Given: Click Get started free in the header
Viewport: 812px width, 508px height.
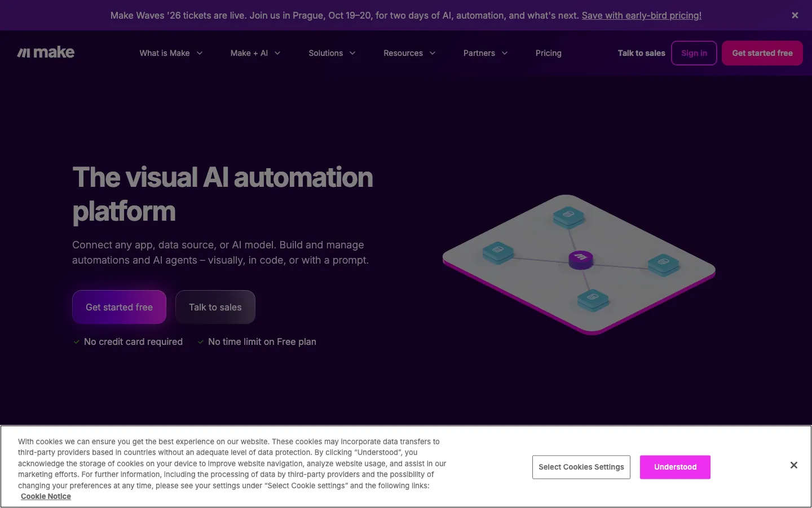Looking at the screenshot, I should [x=762, y=53].
